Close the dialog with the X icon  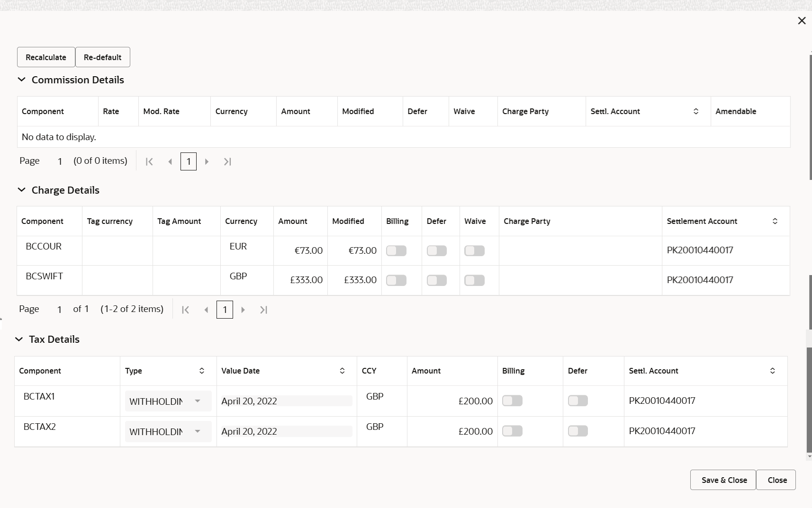802,20
